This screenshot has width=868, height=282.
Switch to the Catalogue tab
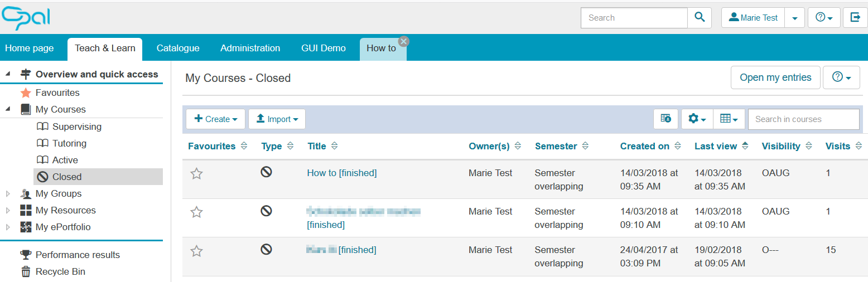coord(178,48)
